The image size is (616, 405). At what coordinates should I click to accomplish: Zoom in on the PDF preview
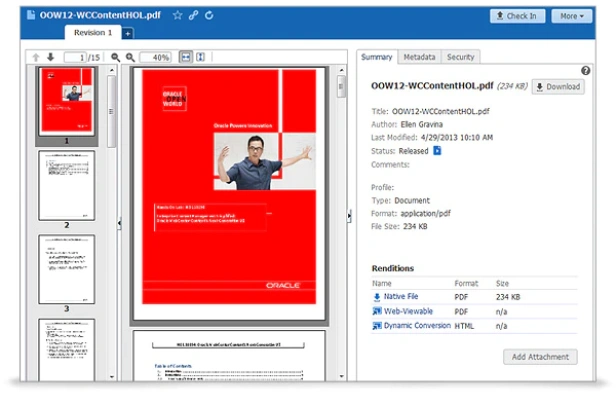click(x=130, y=57)
